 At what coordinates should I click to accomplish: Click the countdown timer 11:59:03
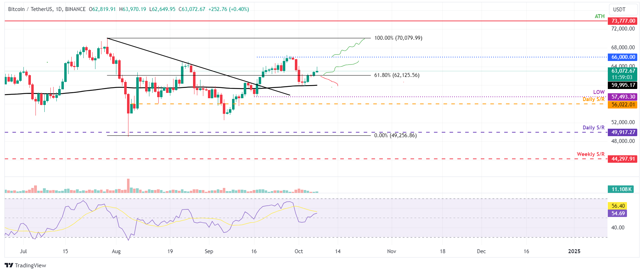pos(622,77)
